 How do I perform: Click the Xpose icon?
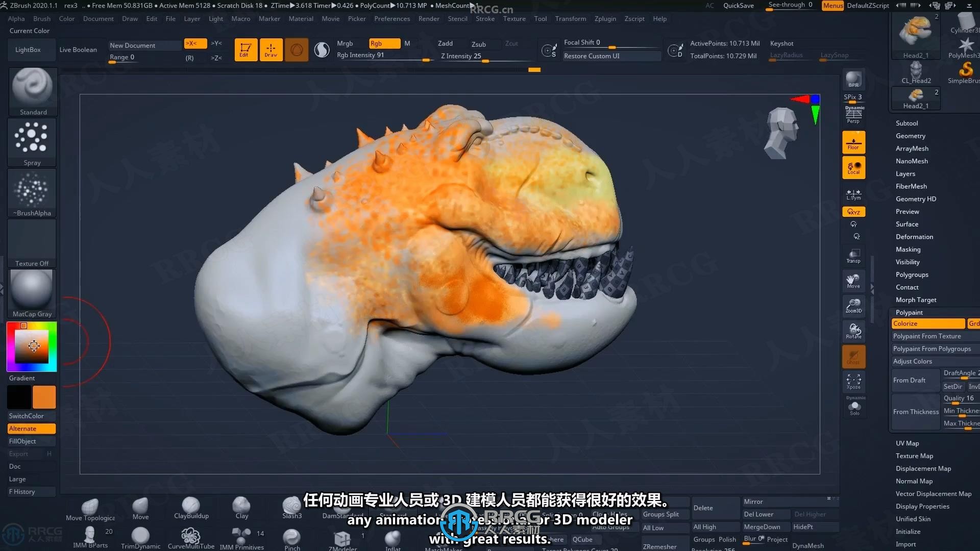(853, 382)
